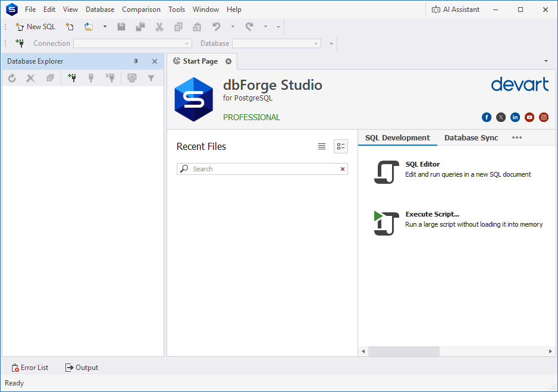Open a New SQL document from the toolbar
Screen dimensions: 558x392
click(35, 26)
